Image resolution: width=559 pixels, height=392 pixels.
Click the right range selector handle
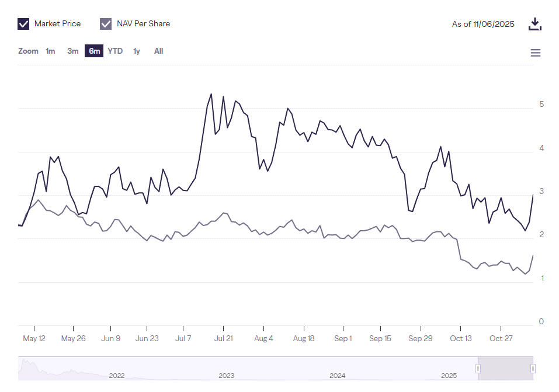coord(532,369)
